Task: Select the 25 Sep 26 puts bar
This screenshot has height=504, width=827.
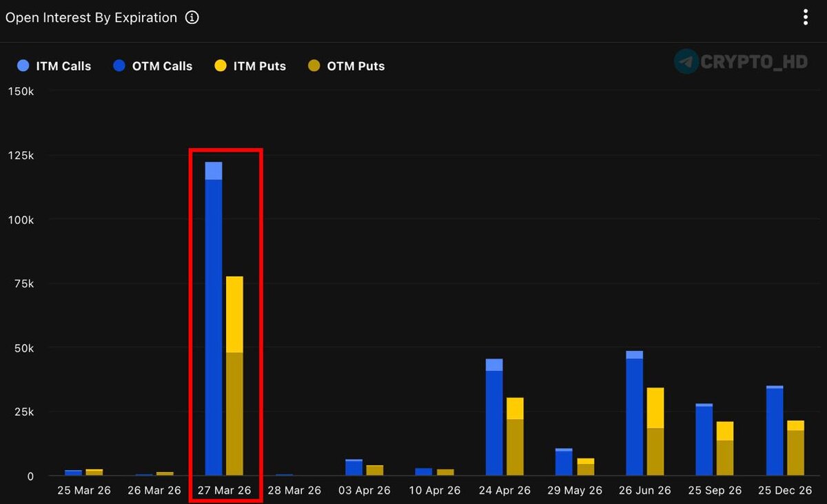Action: 725,449
